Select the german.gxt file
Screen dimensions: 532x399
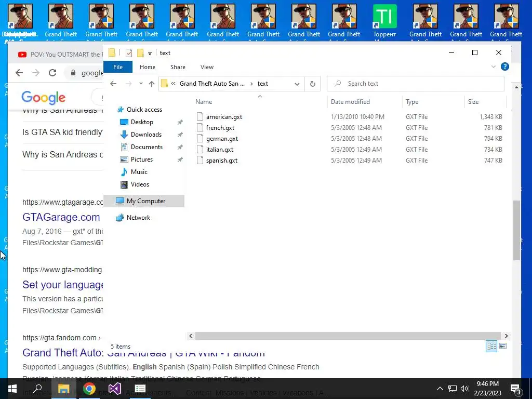tap(222, 138)
